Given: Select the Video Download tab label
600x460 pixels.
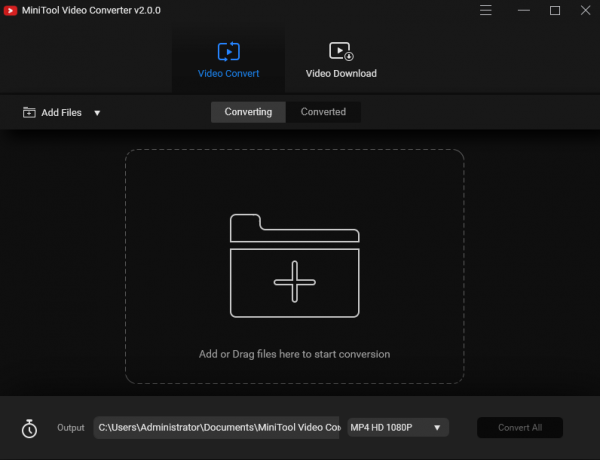Looking at the screenshot, I should (341, 73).
